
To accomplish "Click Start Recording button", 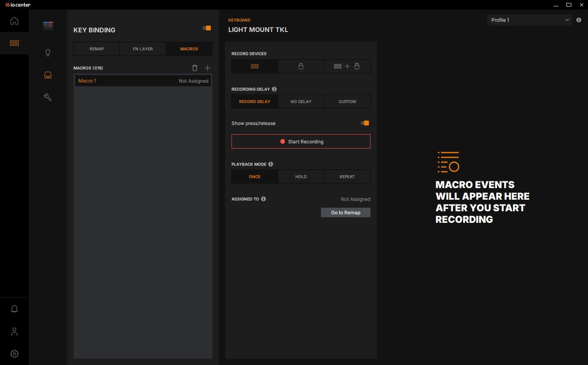I will 301,141.
